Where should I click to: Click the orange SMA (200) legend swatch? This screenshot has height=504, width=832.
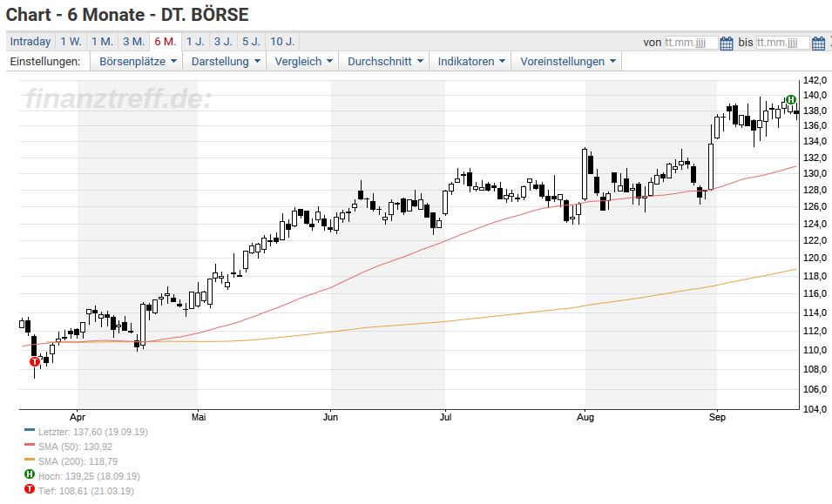(x=30, y=460)
